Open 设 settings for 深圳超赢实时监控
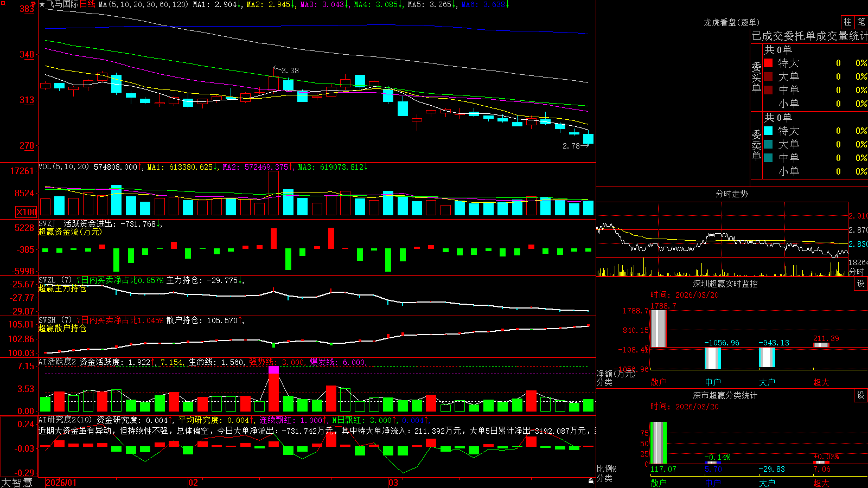The height and width of the screenshot is (488, 868). click(x=861, y=284)
